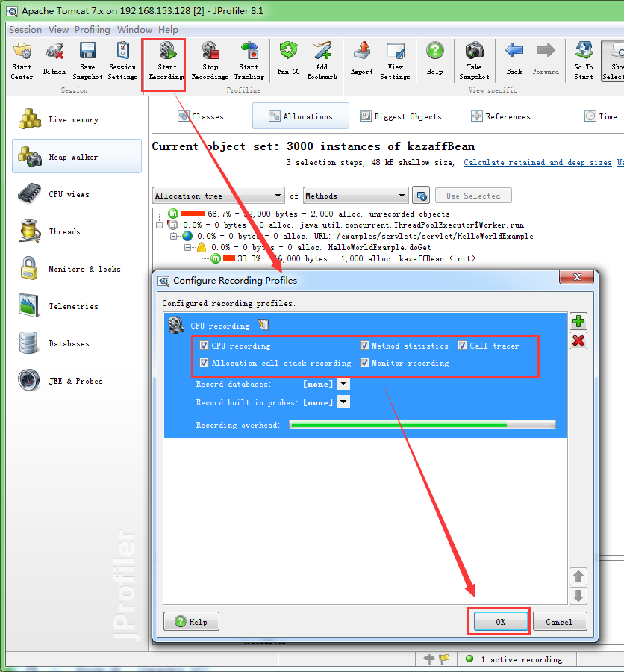The width and height of the screenshot is (624, 672).
Task: Open the Databases section
Action: click(x=77, y=343)
